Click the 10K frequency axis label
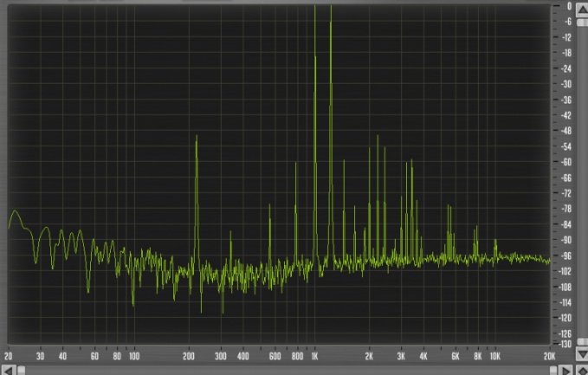The height and width of the screenshot is (375, 588). coord(495,356)
